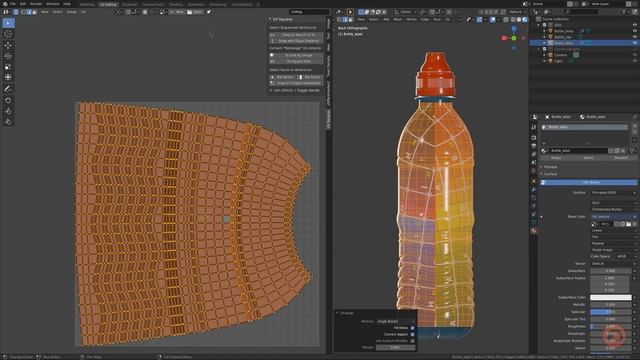Image resolution: width=640 pixels, height=360 pixels.
Task: Open the Object properties tab icon
Action: coord(534,181)
